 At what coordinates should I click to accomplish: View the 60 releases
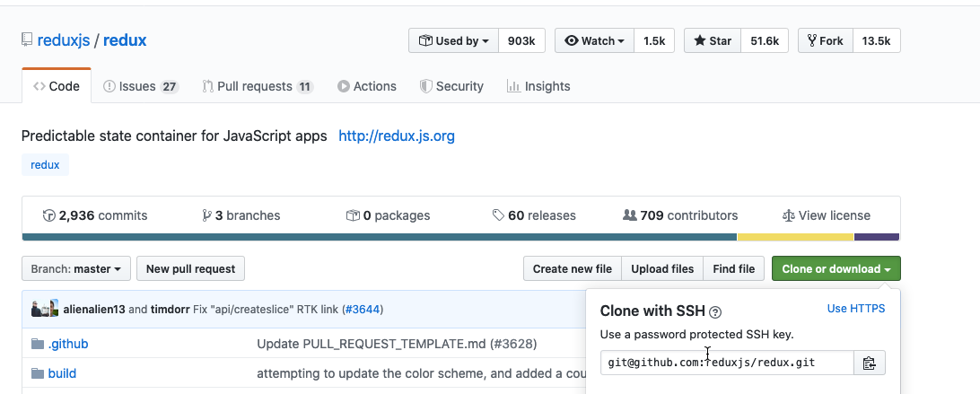click(x=534, y=215)
